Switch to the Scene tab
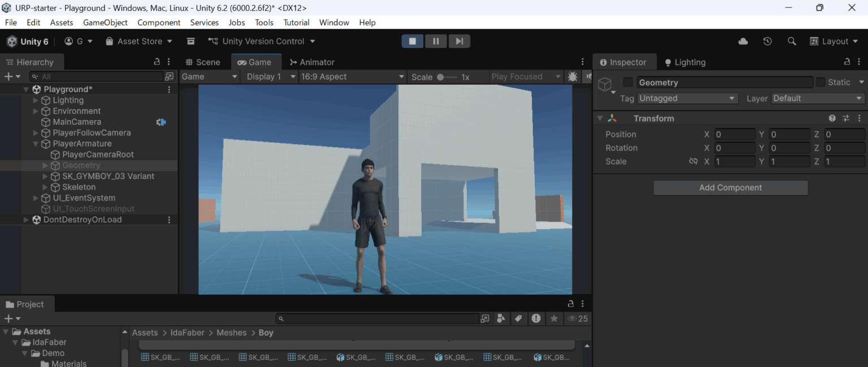 point(203,62)
